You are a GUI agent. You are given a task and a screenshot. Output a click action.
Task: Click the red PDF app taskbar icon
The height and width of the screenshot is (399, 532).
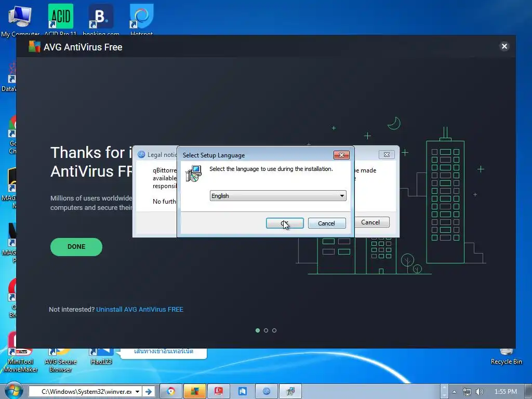(219, 392)
